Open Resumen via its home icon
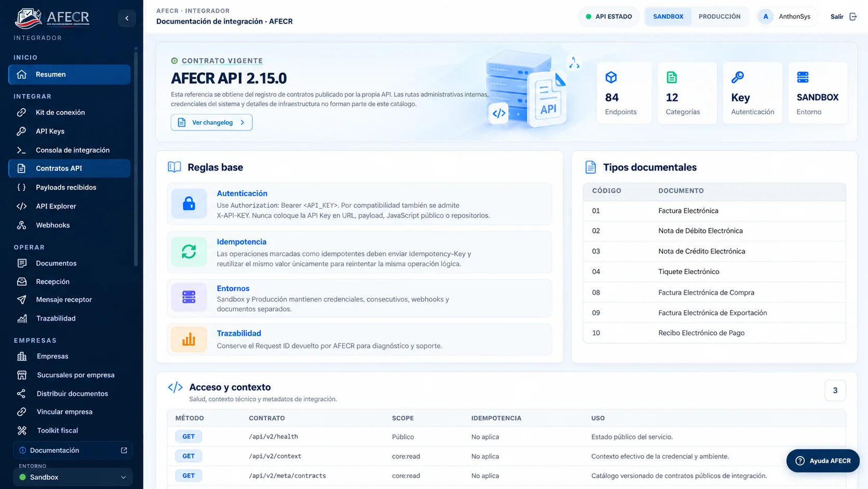This screenshot has height=489, width=868. pos(22,74)
